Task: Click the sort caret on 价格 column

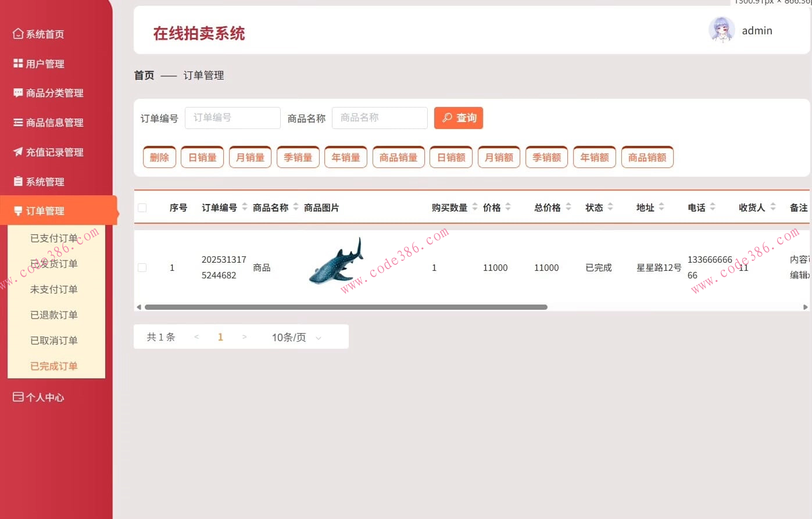Action: [x=508, y=207]
